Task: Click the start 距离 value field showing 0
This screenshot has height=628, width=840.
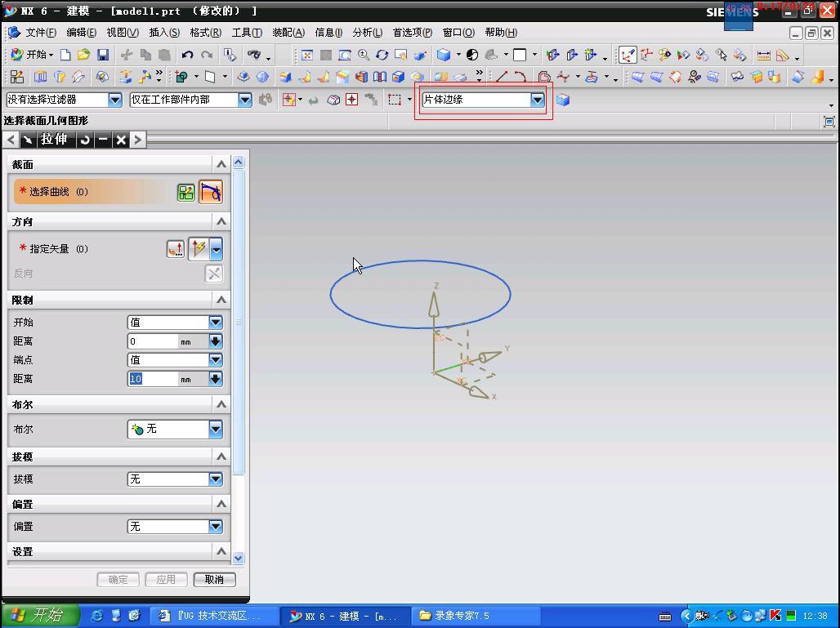Action: pyautogui.click(x=153, y=341)
